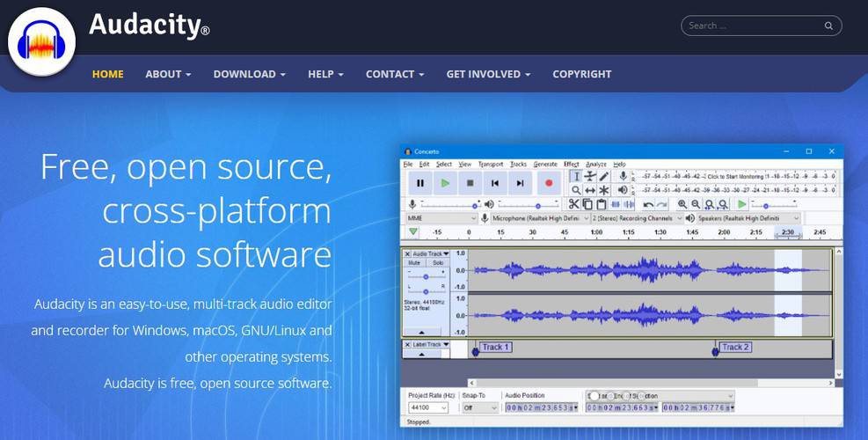Click the Copy icon
Viewport: 868px width, 440px height.
click(587, 204)
